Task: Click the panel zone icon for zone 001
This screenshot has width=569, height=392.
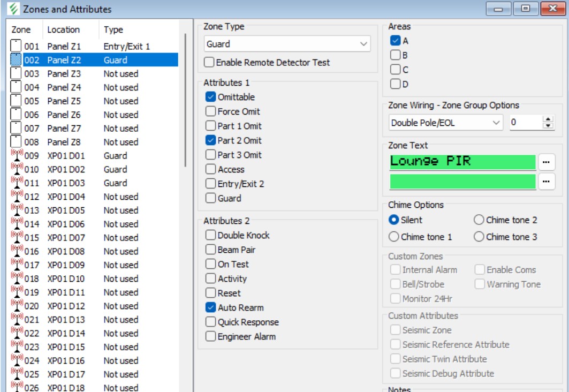Action: [x=16, y=47]
